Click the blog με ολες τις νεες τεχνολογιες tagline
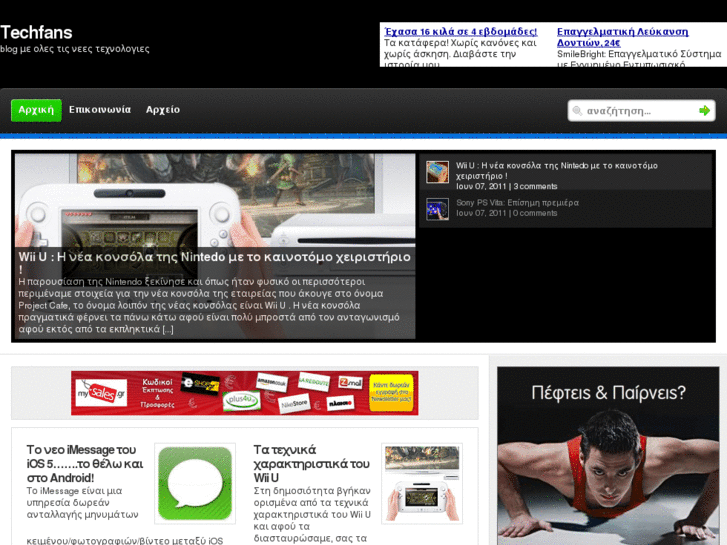Viewport: 727px width, 545px height. pos(75,49)
